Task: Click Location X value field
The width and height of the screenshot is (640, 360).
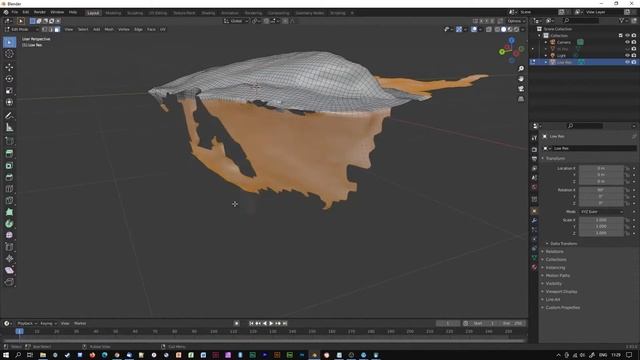Action: pyautogui.click(x=601, y=168)
